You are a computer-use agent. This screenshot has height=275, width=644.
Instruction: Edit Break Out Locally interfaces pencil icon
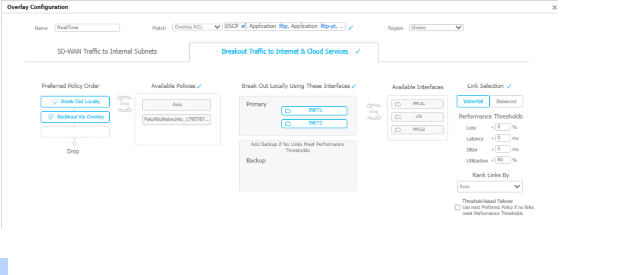(354, 86)
